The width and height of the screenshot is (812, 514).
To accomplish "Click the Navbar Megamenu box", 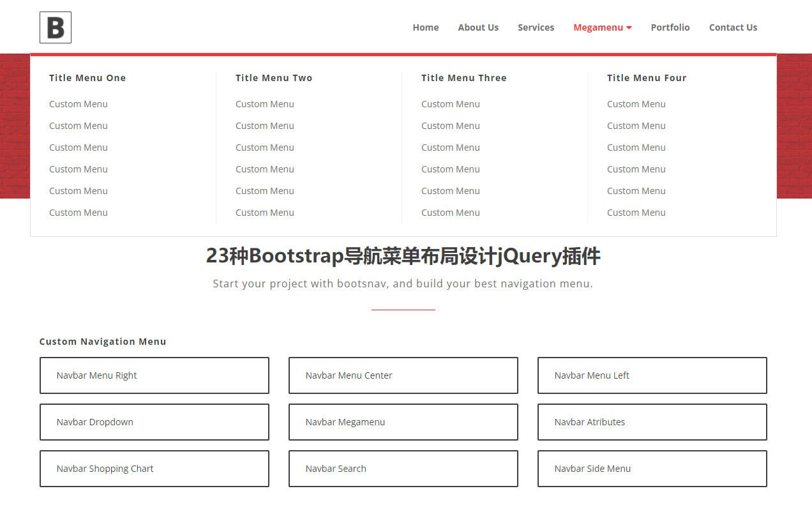I will [x=403, y=422].
